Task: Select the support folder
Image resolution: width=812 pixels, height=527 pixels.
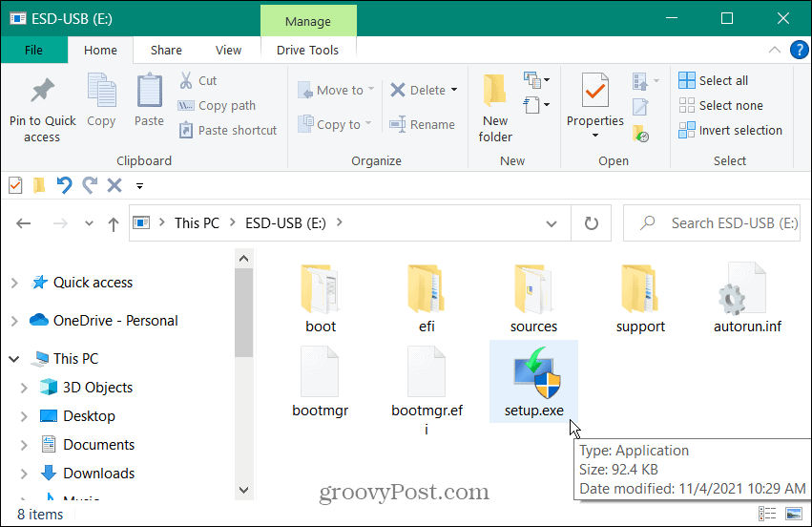Action: pos(640,298)
